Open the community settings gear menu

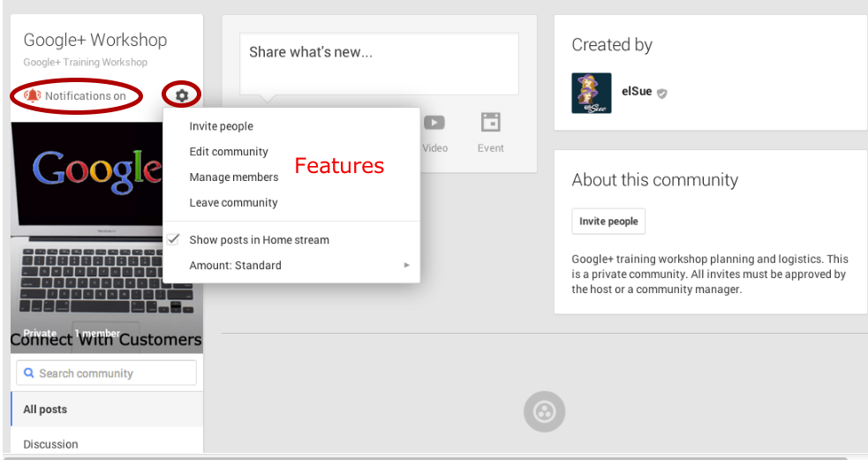pos(182,95)
